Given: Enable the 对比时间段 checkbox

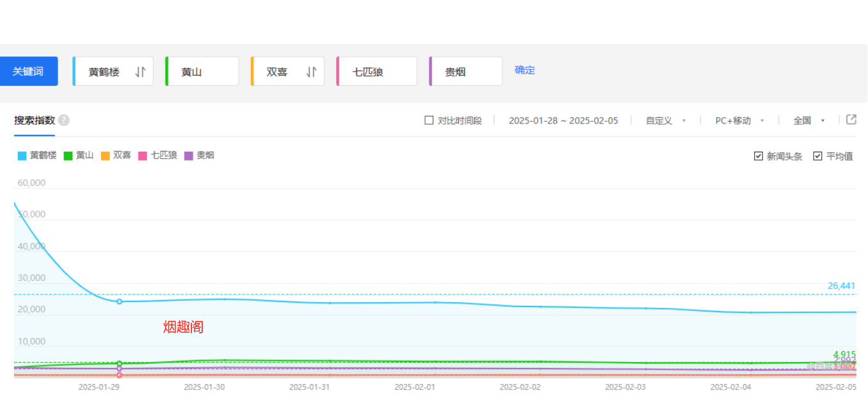Looking at the screenshot, I should pos(429,120).
